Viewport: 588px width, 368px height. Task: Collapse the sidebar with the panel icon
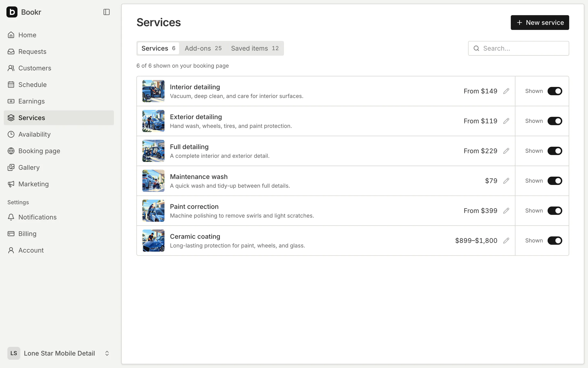click(x=106, y=12)
